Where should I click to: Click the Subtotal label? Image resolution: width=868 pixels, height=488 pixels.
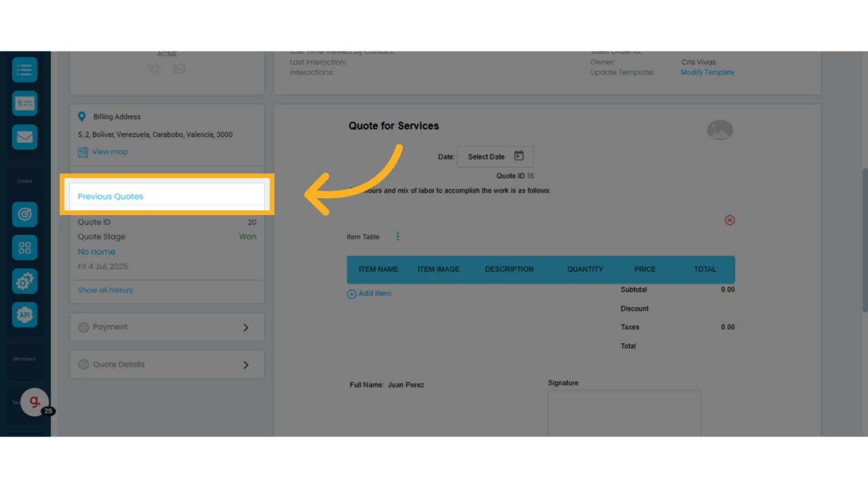point(633,290)
